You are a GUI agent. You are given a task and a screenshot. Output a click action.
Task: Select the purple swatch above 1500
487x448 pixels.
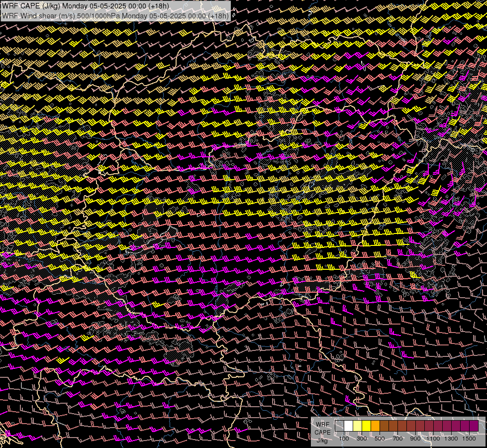coord(474,426)
